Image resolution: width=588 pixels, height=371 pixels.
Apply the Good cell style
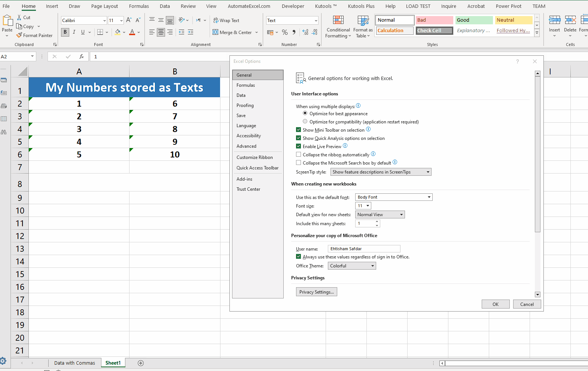pyautogui.click(x=474, y=20)
